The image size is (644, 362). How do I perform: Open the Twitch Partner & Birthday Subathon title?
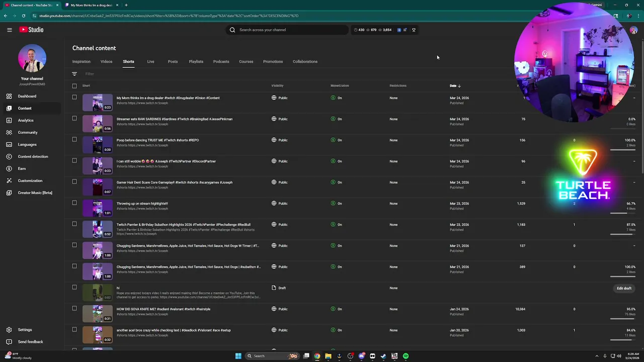pos(184,225)
